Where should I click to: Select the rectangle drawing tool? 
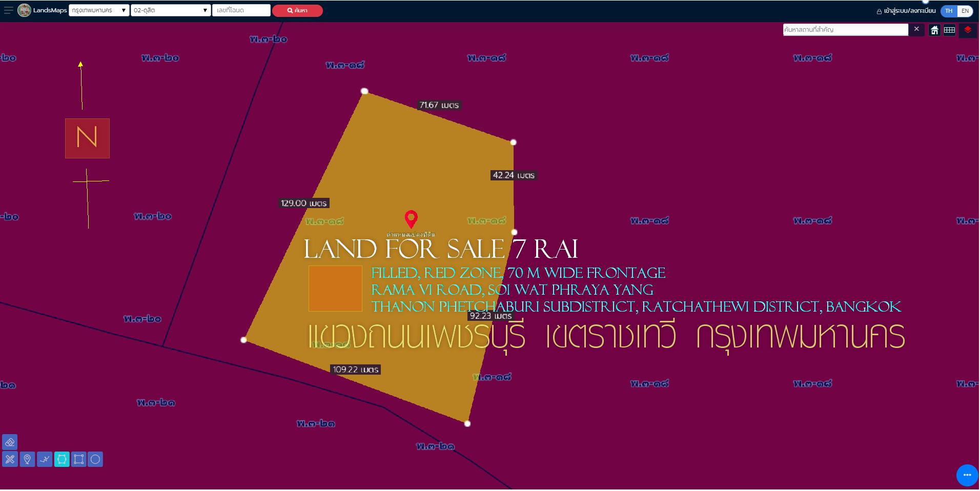coord(78,459)
